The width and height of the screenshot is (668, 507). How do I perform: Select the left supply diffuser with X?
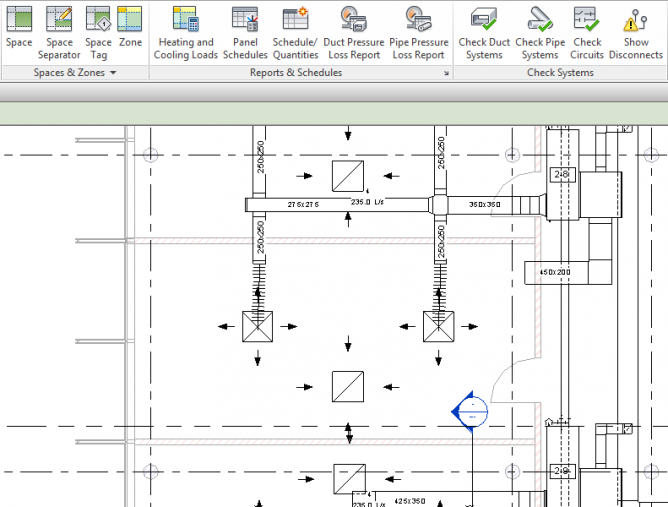(x=257, y=327)
